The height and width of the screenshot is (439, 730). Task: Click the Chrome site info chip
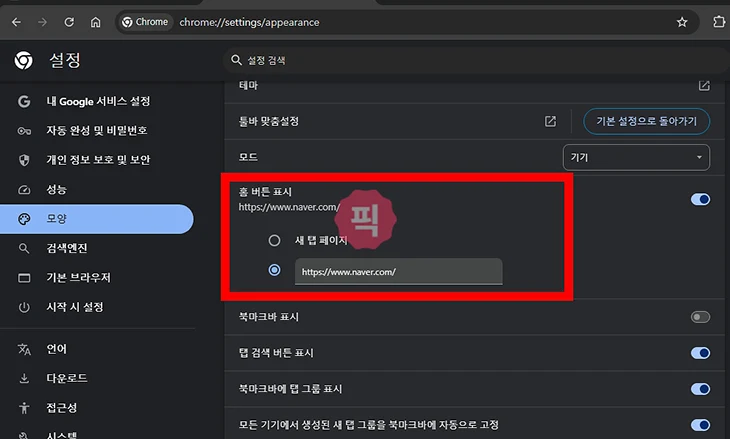coord(145,22)
